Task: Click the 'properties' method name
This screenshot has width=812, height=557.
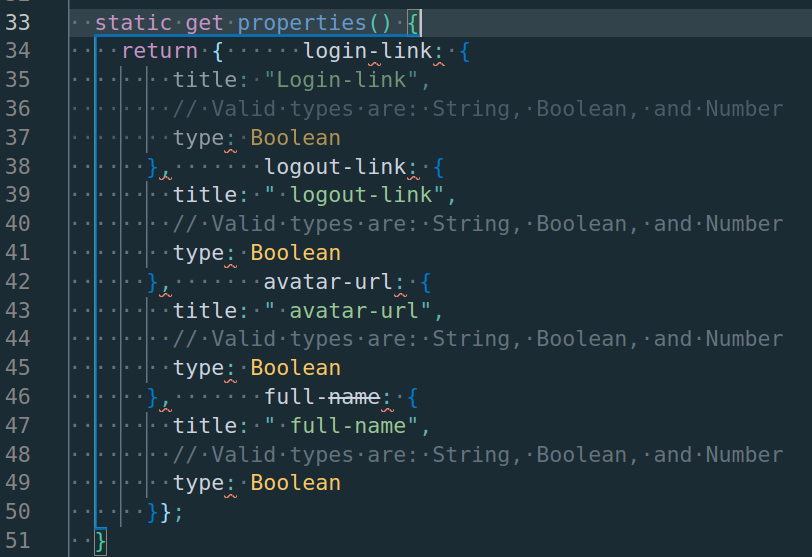Action: click(x=302, y=23)
